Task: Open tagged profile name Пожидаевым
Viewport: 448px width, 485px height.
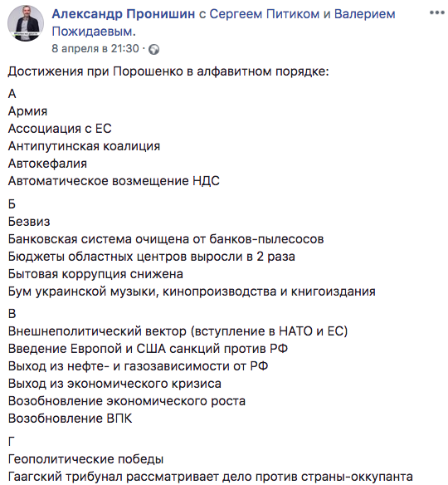Action: tap(94, 32)
